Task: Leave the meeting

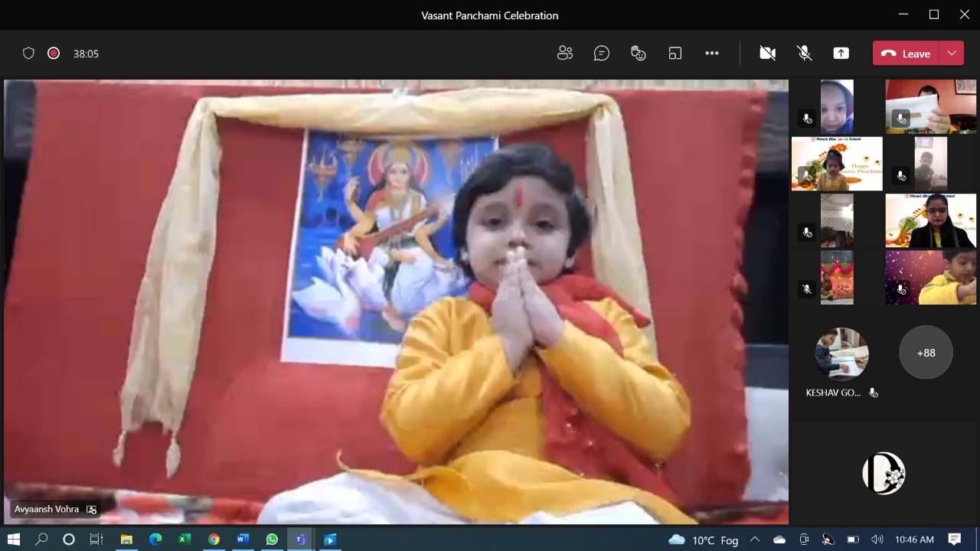Action: [906, 53]
